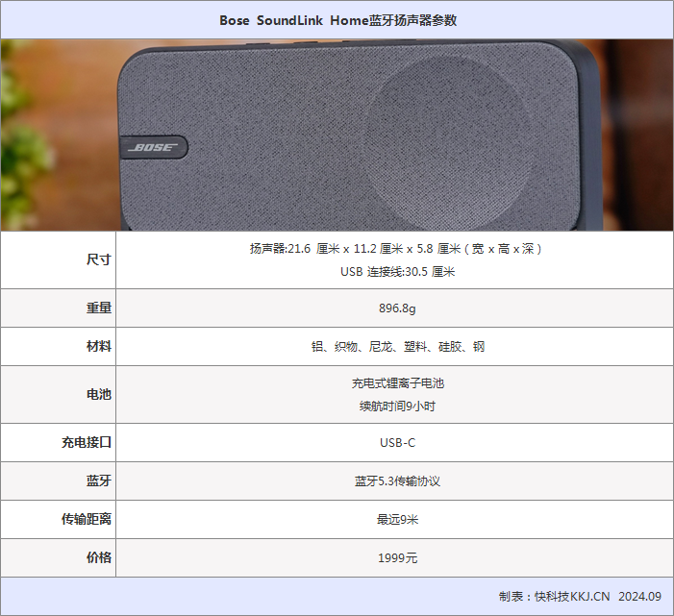Click the 'USB 连接线:30.5 厘米' text
Image resolution: width=674 pixels, height=616 pixels.
click(398, 272)
